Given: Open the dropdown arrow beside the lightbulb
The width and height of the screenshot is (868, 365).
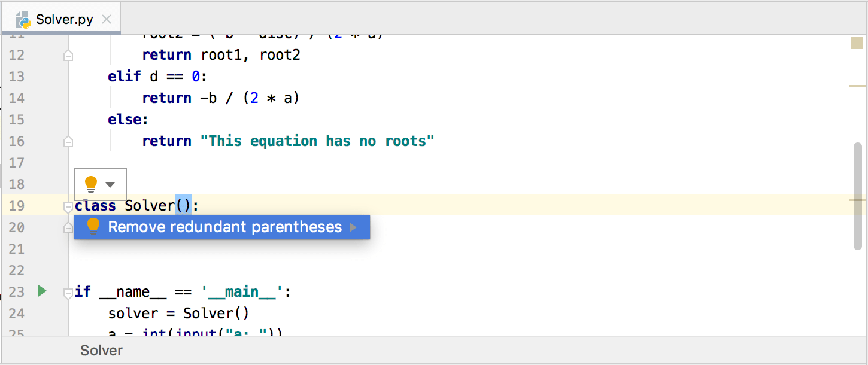Looking at the screenshot, I should tap(110, 184).
